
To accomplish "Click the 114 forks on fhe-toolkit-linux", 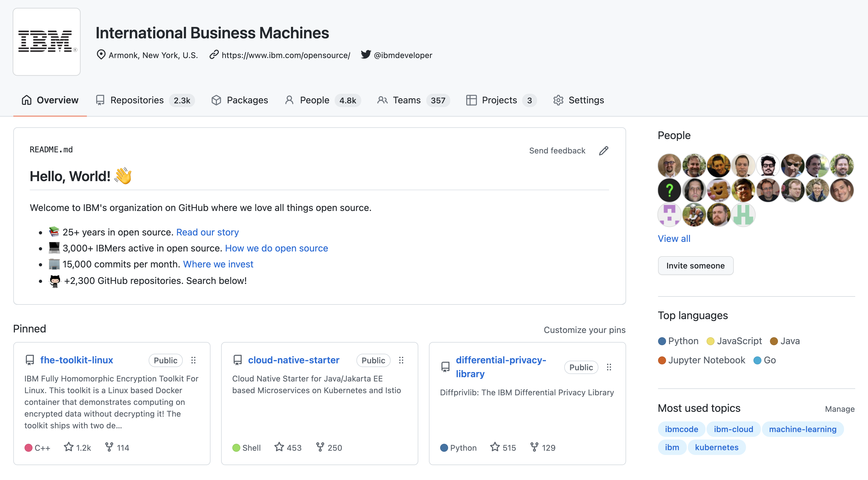I will coord(117,447).
